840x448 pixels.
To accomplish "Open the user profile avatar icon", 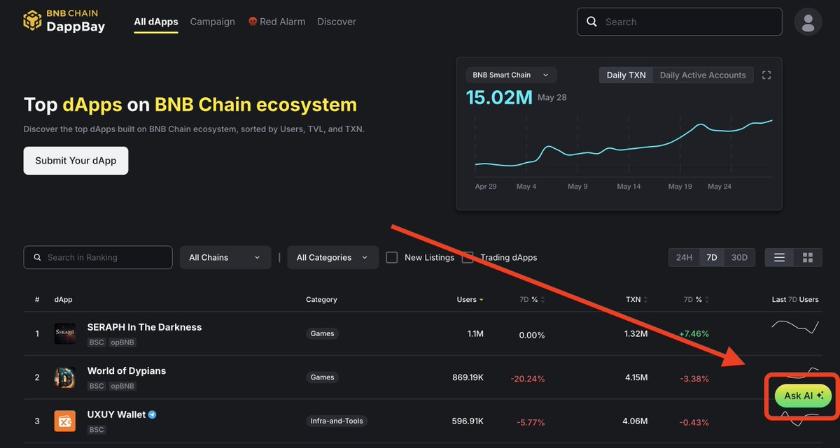I will click(x=807, y=21).
